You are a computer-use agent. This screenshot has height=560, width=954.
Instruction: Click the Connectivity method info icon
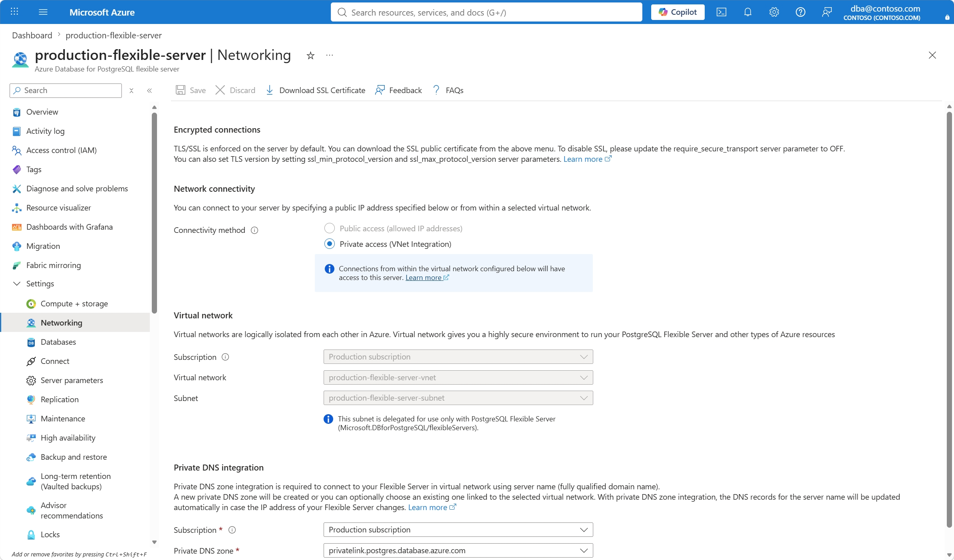(254, 230)
